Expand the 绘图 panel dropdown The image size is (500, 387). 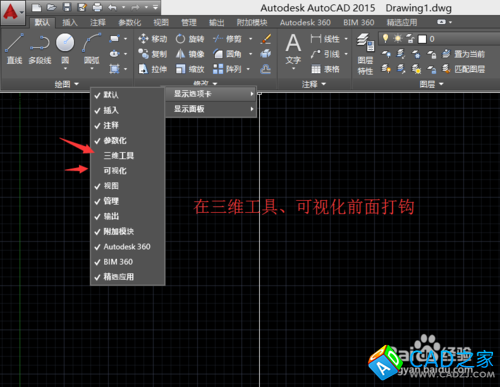point(67,84)
